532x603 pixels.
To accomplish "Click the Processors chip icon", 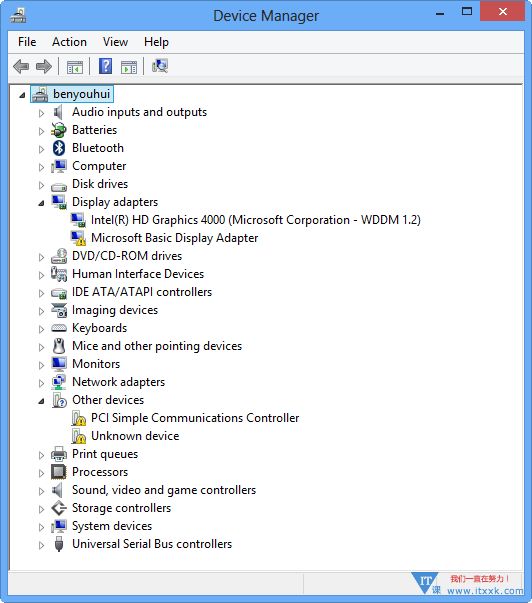I will [59, 472].
